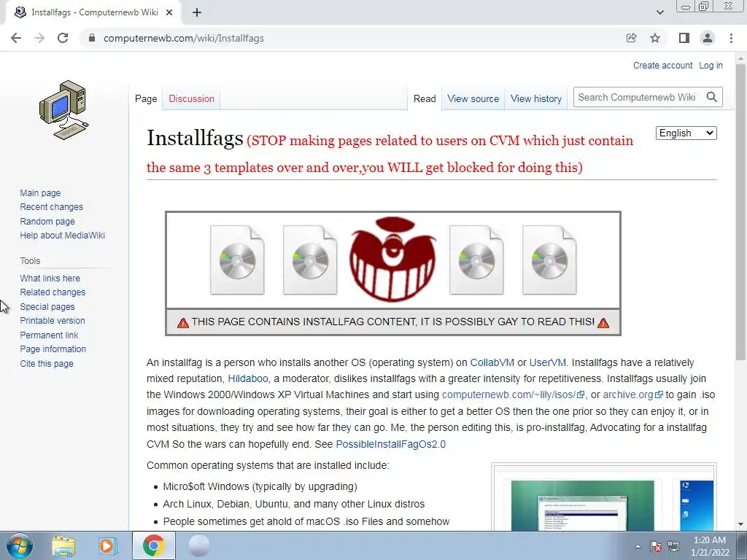The image size is (747, 560).
Task: Open the PossibleInstallFagOs2.0 link
Action: pyautogui.click(x=391, y=444)
